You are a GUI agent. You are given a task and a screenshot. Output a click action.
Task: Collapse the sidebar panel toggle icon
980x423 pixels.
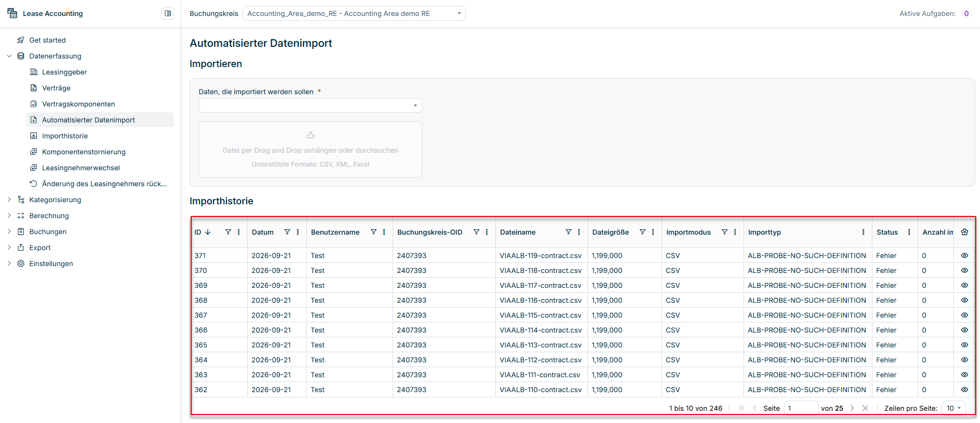point(168,13)
